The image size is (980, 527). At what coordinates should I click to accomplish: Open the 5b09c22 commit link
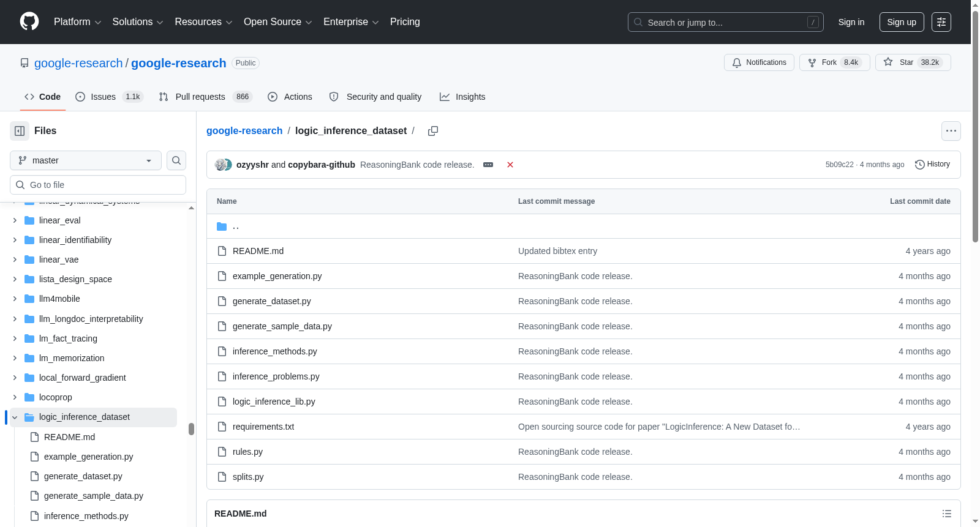[839, 165]
